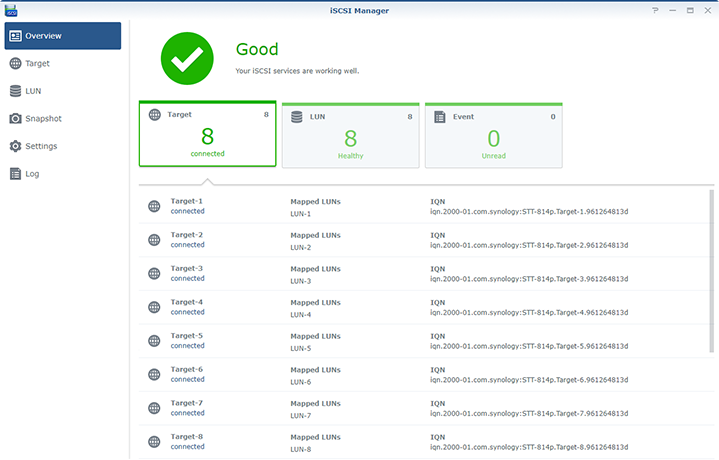Click the Settings gear icon in sidebar

(x=15, y=146)
